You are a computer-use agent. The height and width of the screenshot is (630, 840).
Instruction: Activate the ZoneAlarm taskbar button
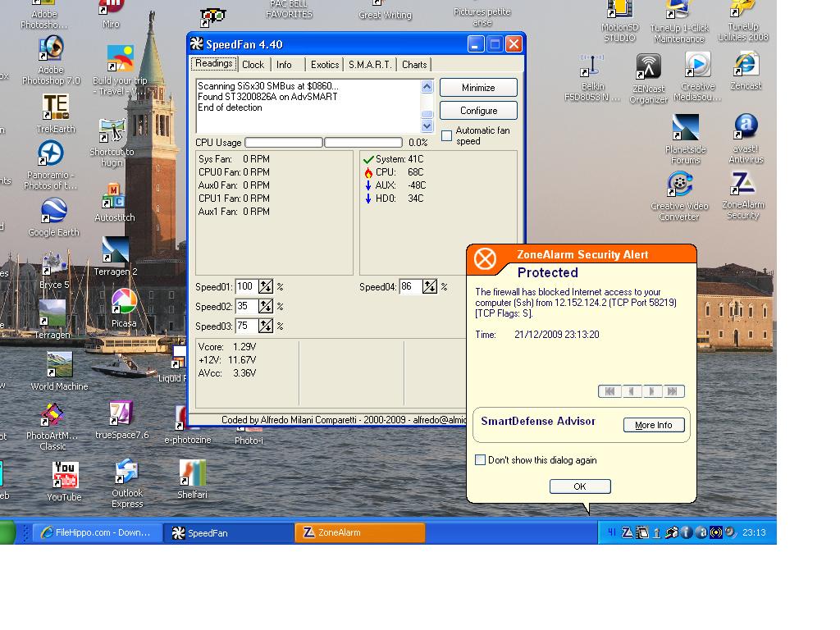[x=360, y=532]
